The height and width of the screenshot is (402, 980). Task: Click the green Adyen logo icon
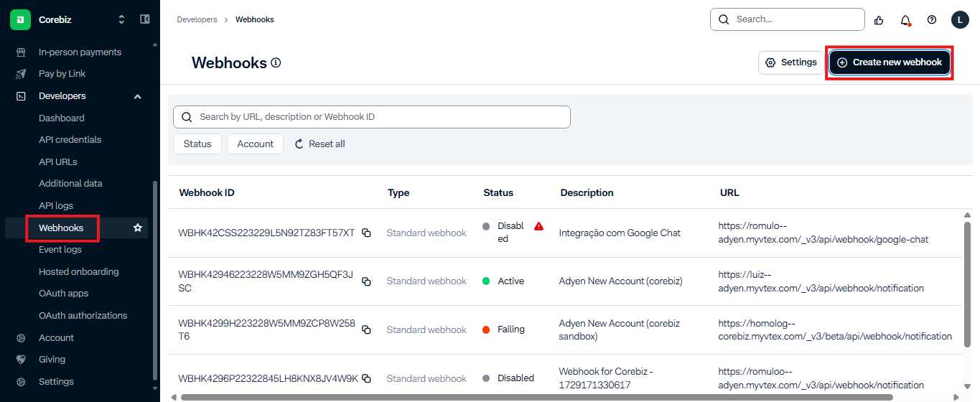[20, 19]
